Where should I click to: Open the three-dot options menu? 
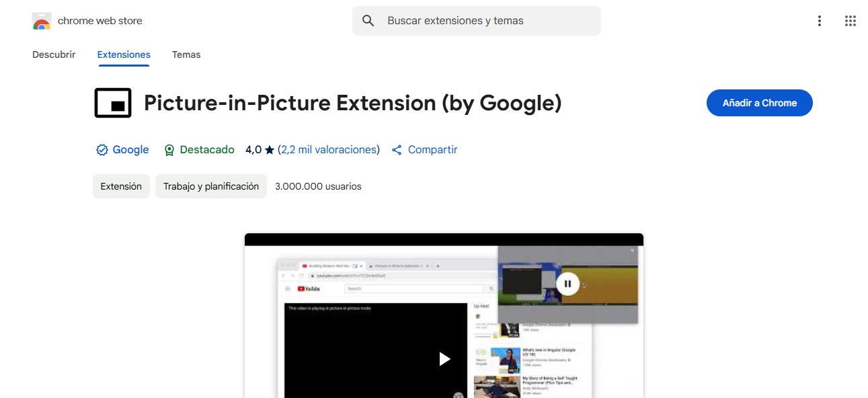pyautogui.click(x=819, y=21)
